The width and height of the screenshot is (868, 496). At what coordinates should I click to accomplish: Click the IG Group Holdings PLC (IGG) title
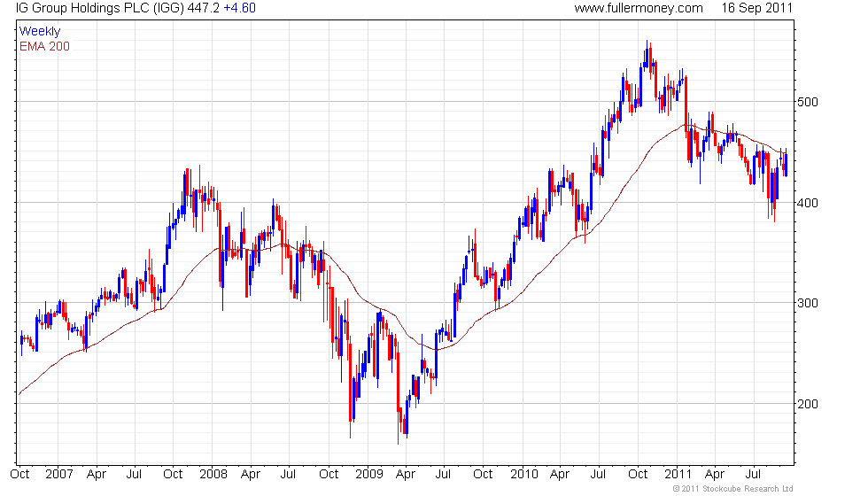point(100,8)
